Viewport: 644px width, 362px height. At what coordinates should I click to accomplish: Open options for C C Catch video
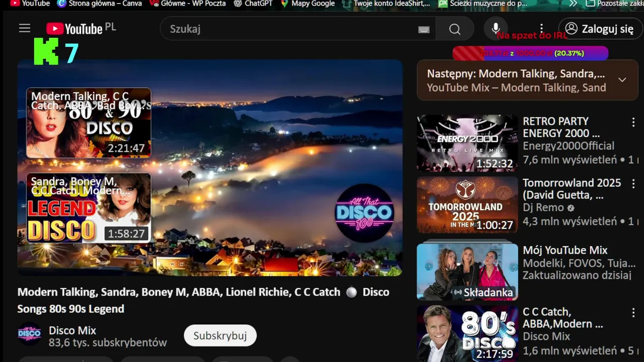[x=633, y=312]
